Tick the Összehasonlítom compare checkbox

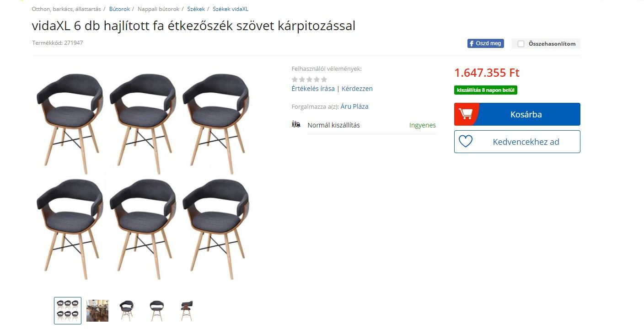coord(521,44)
